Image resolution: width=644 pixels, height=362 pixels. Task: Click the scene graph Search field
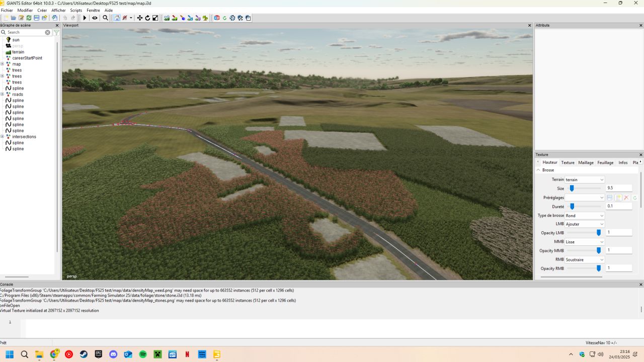[25, 32]
